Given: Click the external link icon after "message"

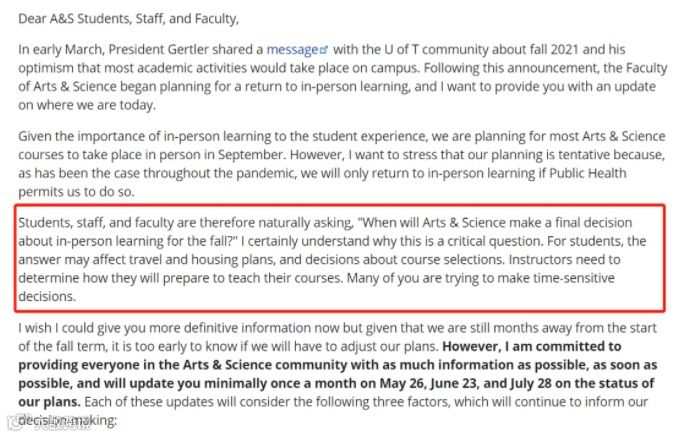Looking at the screenshot, I should click(322, 50).
